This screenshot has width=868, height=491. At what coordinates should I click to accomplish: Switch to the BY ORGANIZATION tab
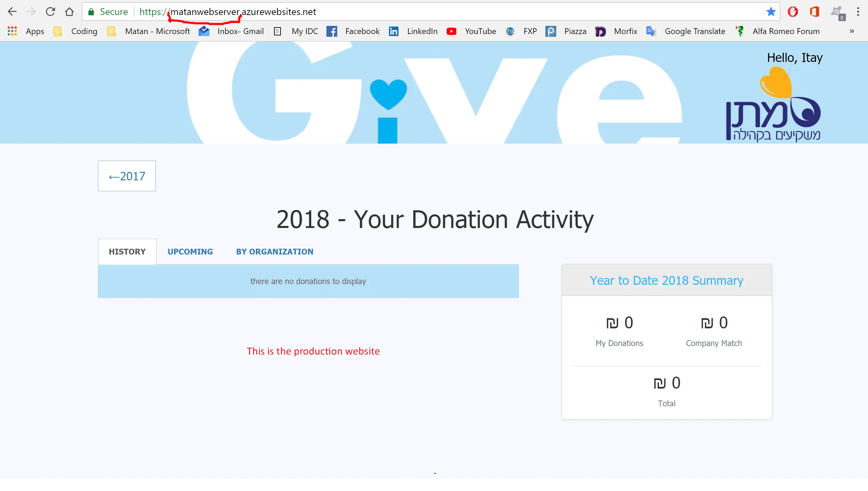point(275,251)
